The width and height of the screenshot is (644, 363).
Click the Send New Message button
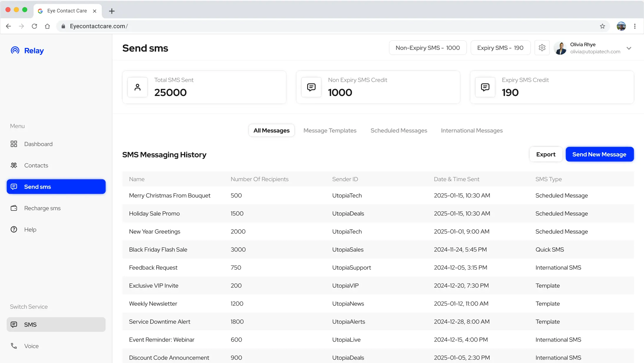point(600,154)
